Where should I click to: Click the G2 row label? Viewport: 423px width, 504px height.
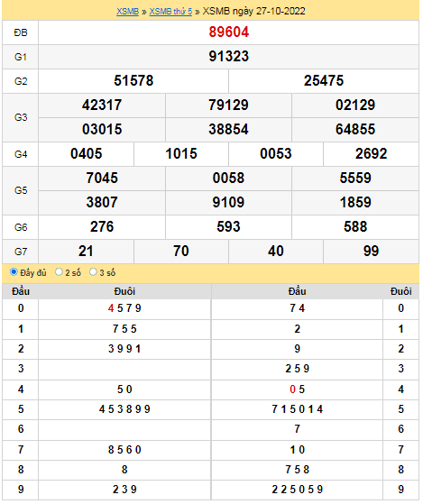click(x=21, y=81)
